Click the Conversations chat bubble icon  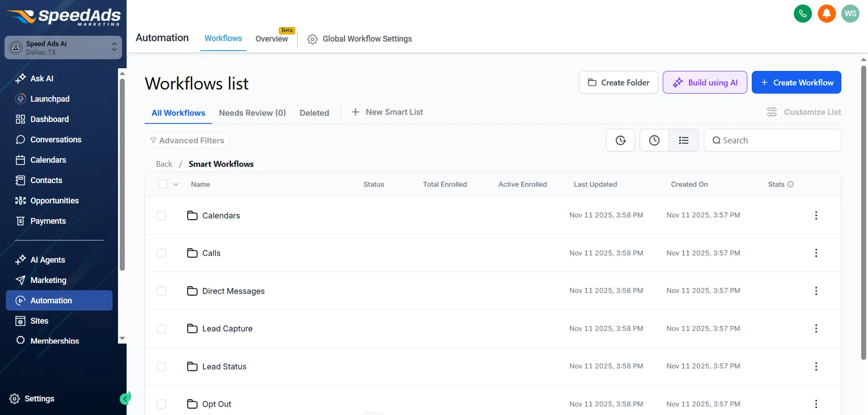click(20, 140)
